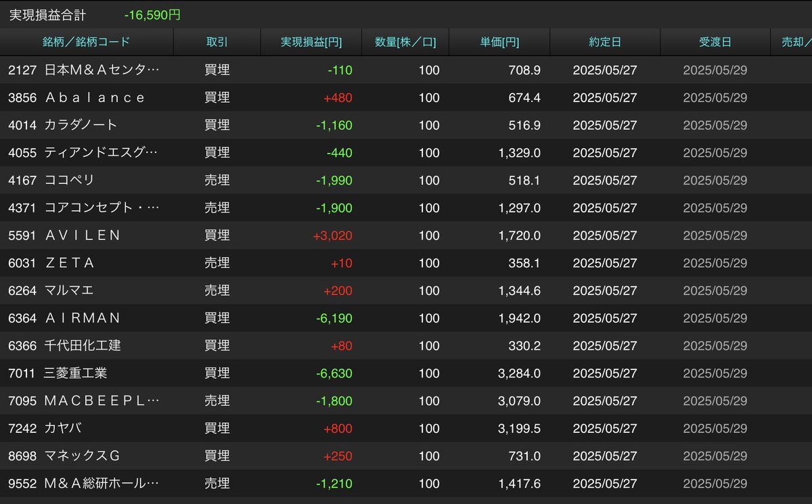Click the total realized loss -16,590円
Viewport: 812px width, 504px height.
pos(152,15)
